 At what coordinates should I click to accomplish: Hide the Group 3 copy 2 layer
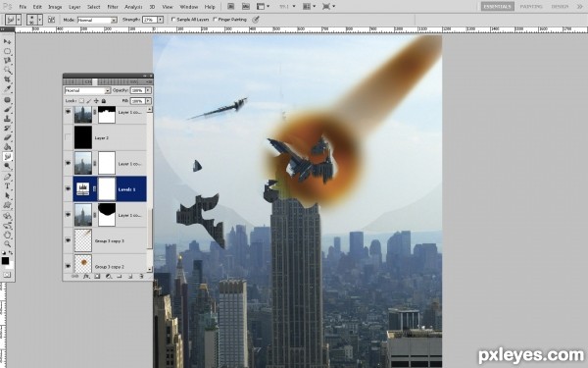(x=68, y=266)
